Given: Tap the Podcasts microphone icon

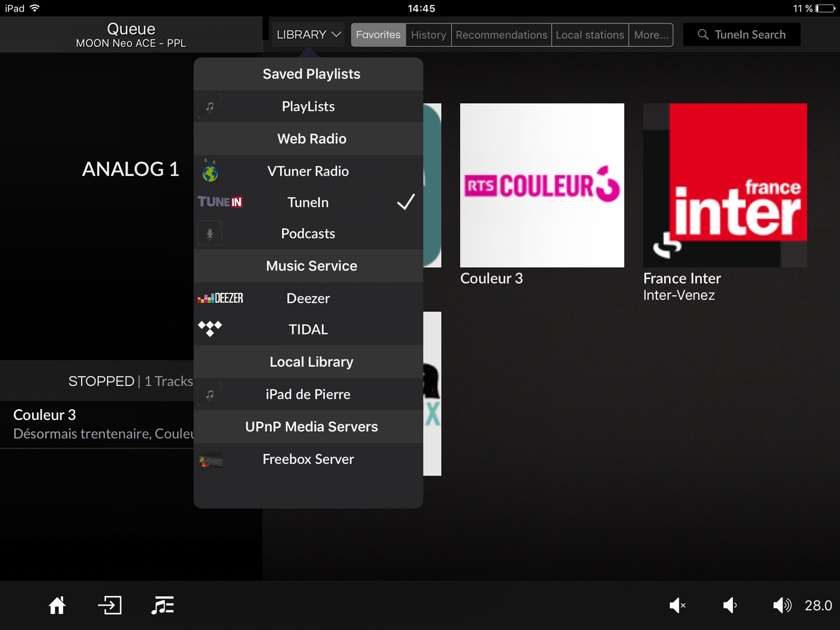Looking at the screenshot, I should pos(210,234).
